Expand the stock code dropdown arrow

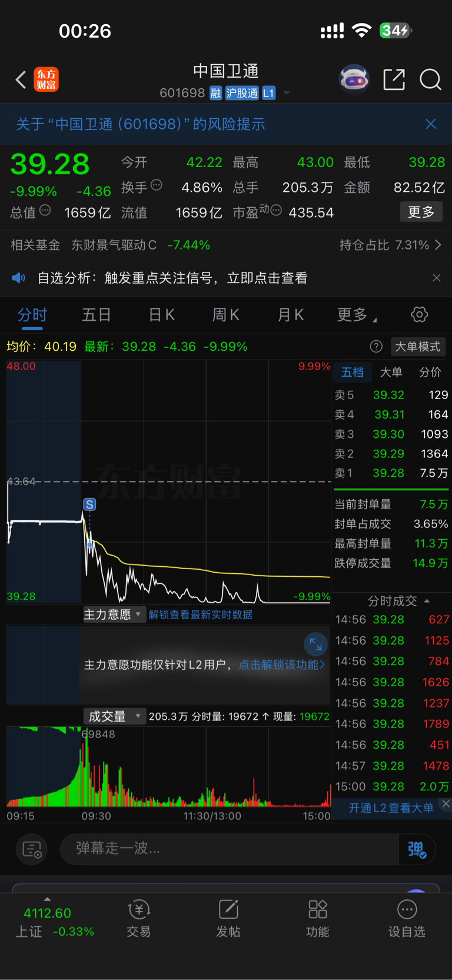(287, 93)
